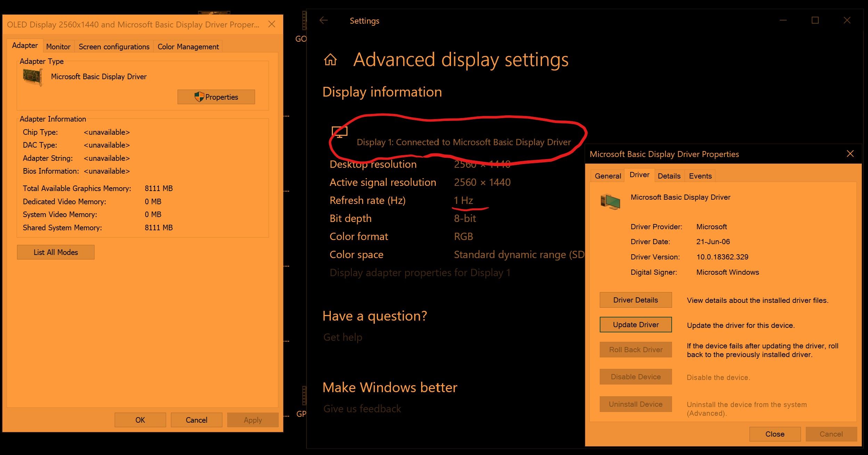Minimize the Settings window
The height and width of the screenshot is (455, 868).
pos(783,20)
